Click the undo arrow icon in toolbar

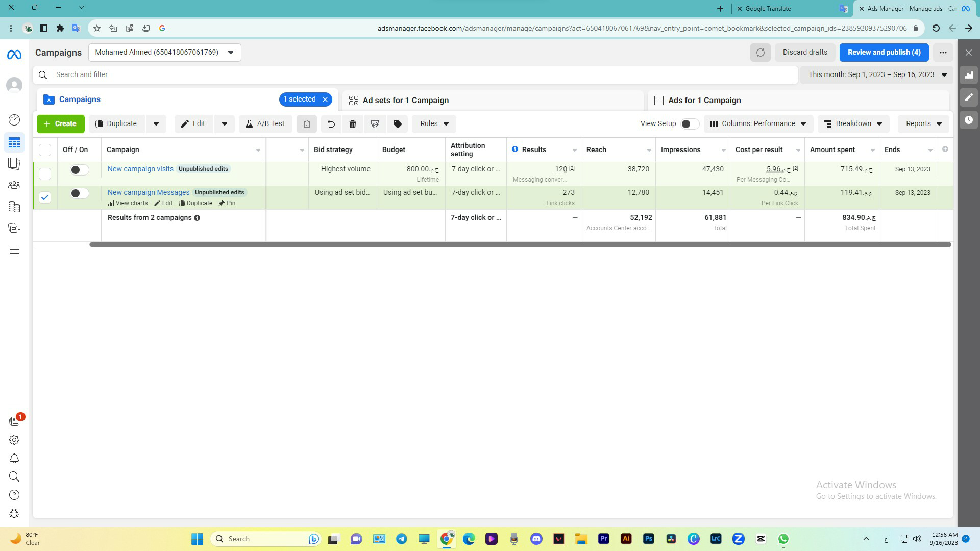click(x=331, y=124)
